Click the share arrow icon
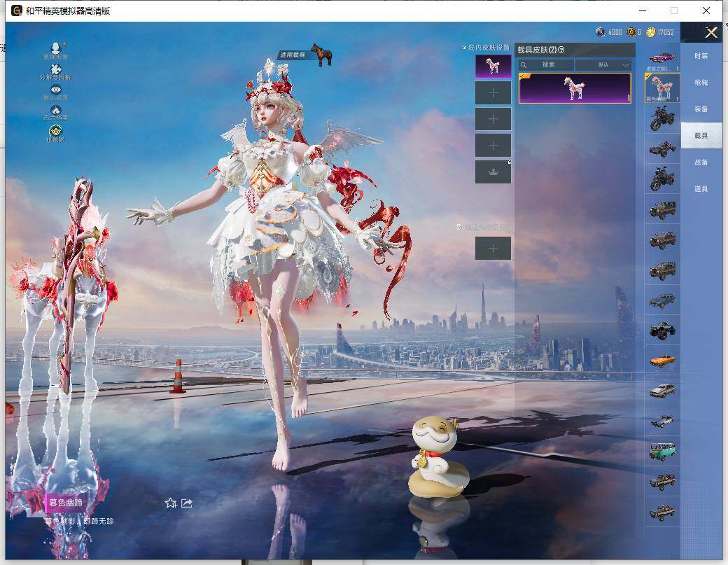 tap(187, 503)
